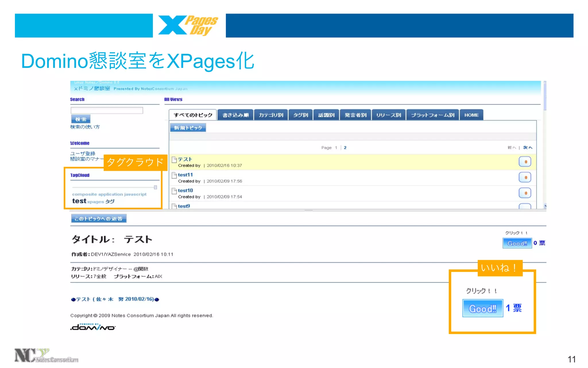Select the xpages tag in TagCloud
Viewport: 588px width, 368px height.
pos(96,202)
